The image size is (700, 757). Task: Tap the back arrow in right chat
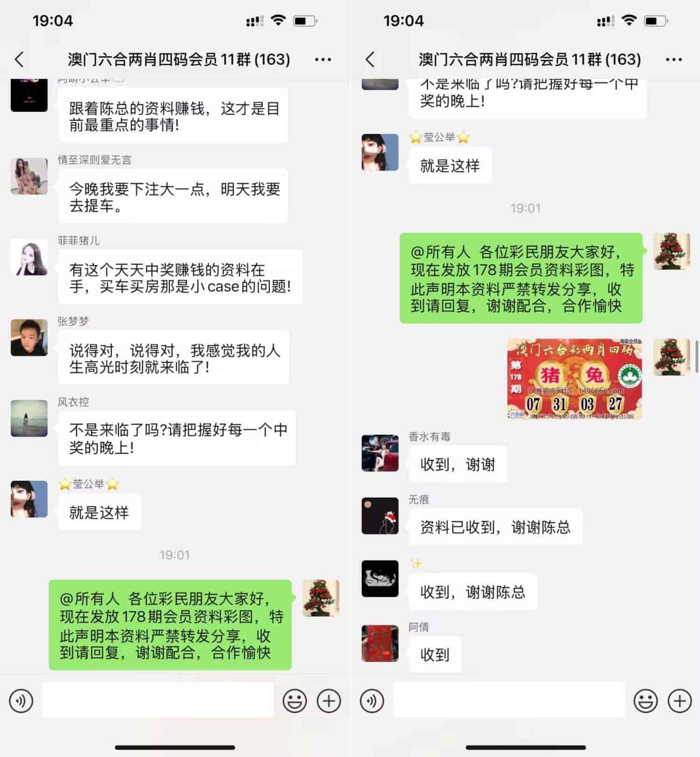(x=370, y=59)
